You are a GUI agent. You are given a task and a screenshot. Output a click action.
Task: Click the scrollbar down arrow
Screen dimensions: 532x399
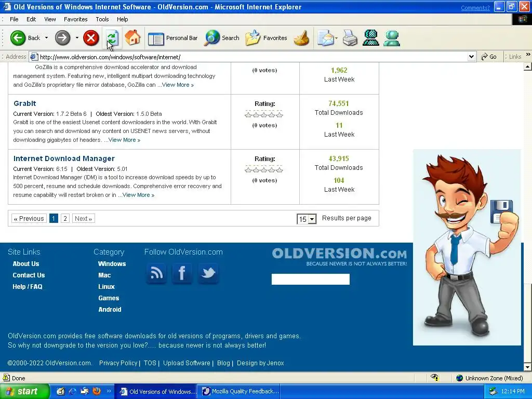[528, 367]
